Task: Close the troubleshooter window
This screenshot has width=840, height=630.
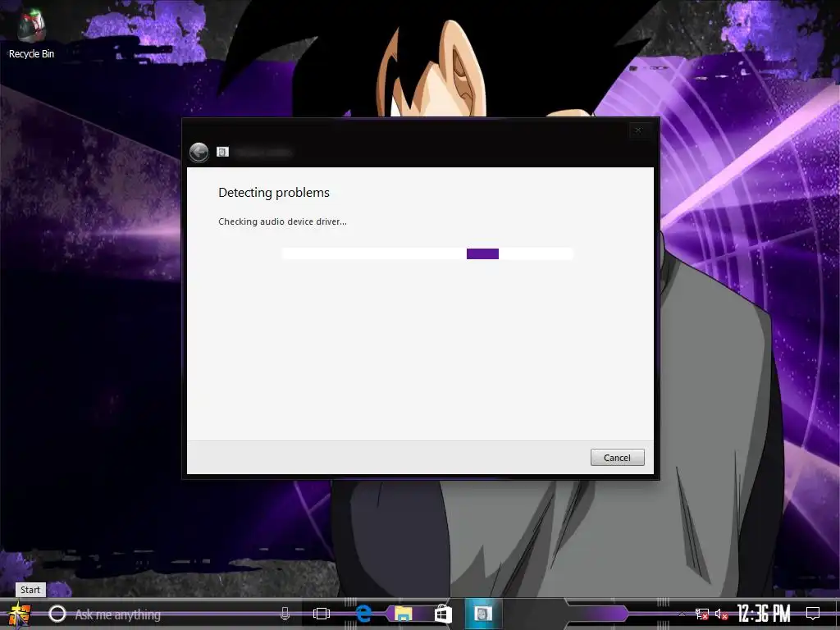Action: 638,130
